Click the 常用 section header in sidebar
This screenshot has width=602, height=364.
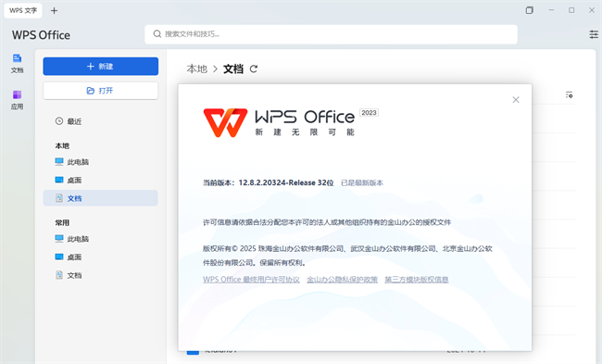point(62,222)
